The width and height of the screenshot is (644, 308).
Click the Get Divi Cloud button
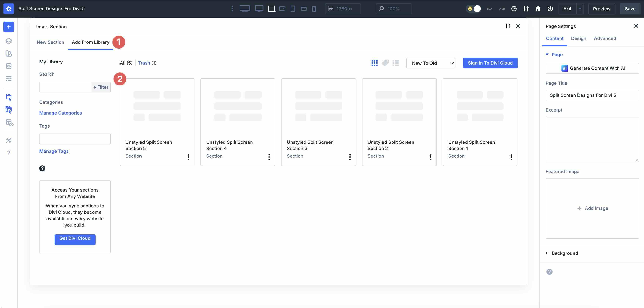[75, 239]
